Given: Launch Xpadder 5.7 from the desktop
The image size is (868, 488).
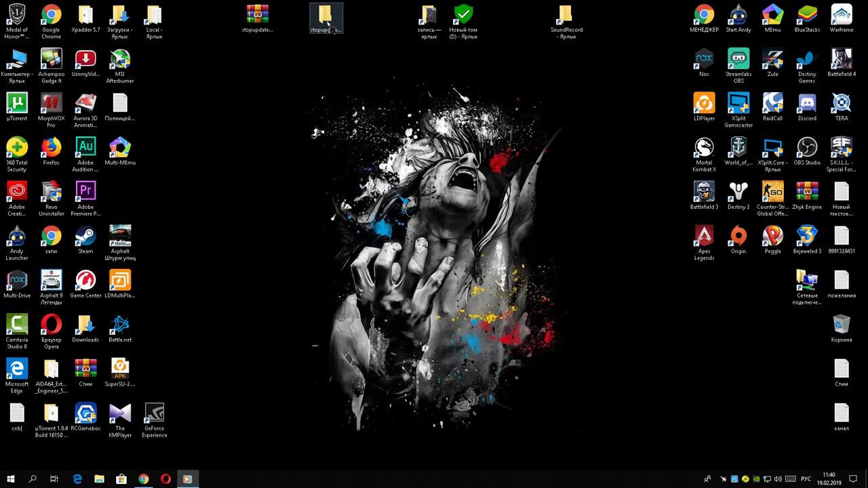Looking at the screenshot, I should click(x=85, y=18).
